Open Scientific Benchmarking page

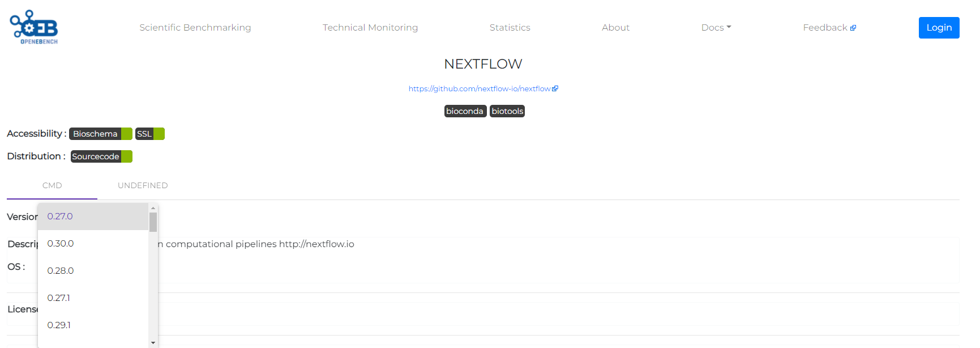(x=195, y=27)
